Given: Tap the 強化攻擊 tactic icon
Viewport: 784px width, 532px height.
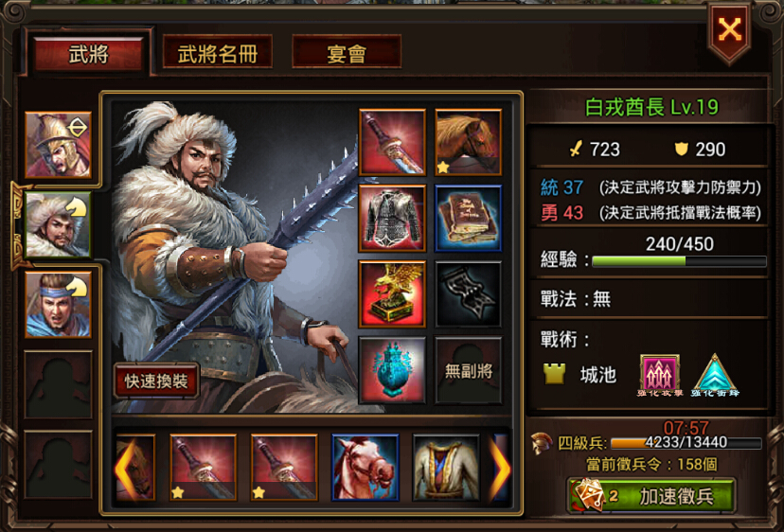Looking at the screenshot, I should coord(660,375).
